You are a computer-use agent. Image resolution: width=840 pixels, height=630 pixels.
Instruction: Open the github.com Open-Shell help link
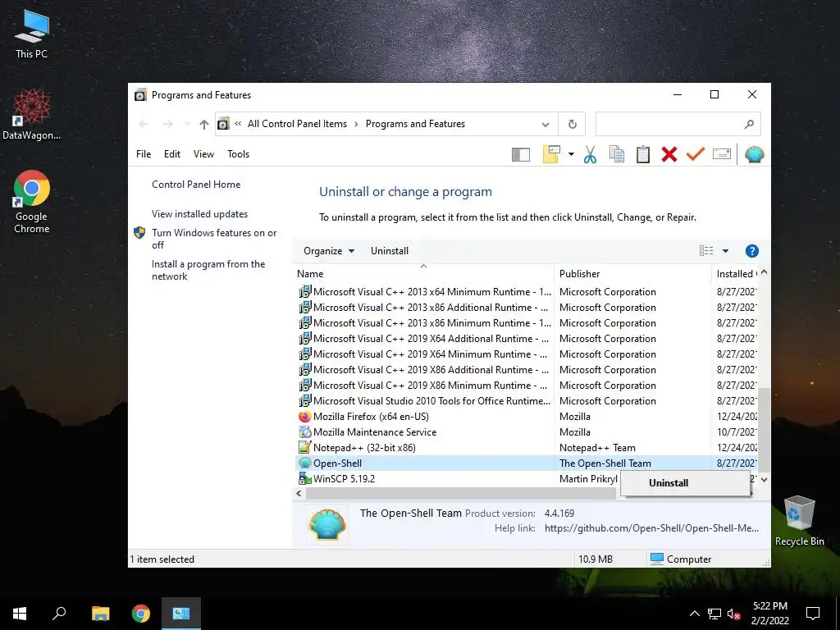[651, 528]
